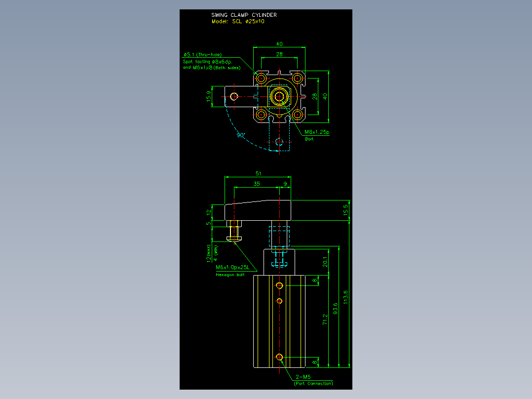Image resolution: width=532 pixels, height=399 pixels.
Task: Select the '93.6' dimension value
Action: click(x=335, y=309)
